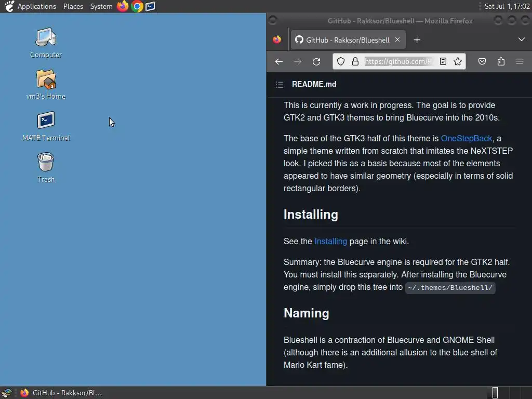Go back one page in Firefox
The image size is (532, 399).
279,61
